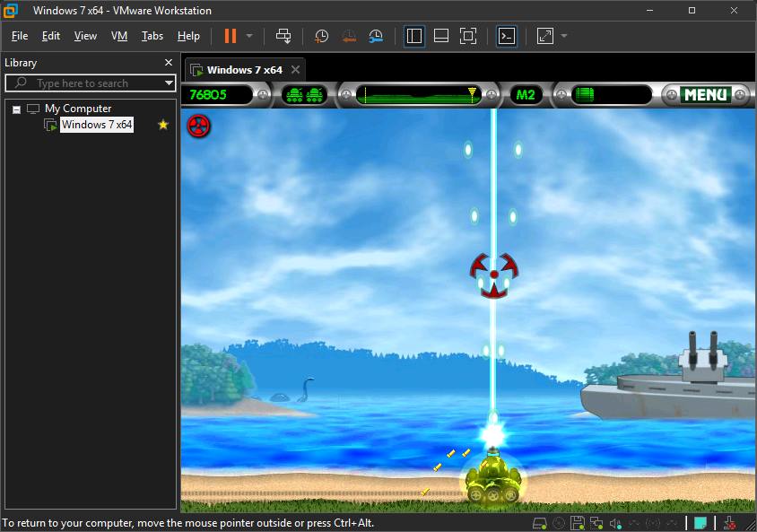Click the floppy drive status icon

pyautogui.click(x=578, y=523)
